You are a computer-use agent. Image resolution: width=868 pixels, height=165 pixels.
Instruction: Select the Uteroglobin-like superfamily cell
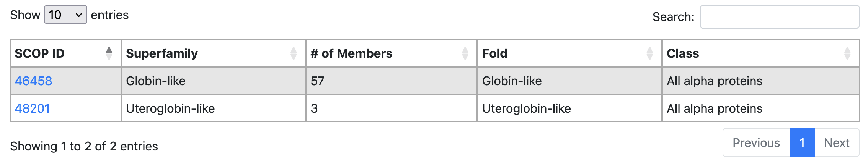214,108
